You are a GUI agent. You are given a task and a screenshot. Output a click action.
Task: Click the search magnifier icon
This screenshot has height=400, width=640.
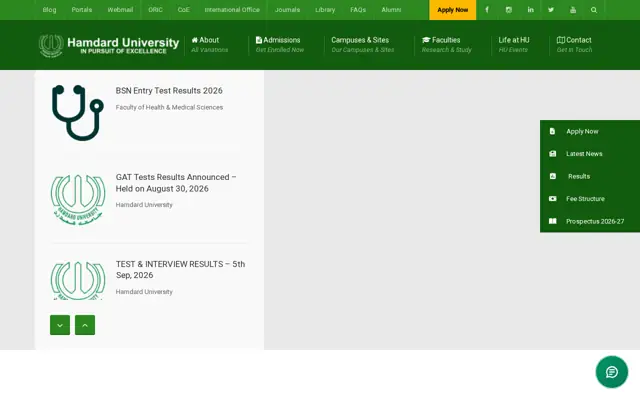point(594,10)
